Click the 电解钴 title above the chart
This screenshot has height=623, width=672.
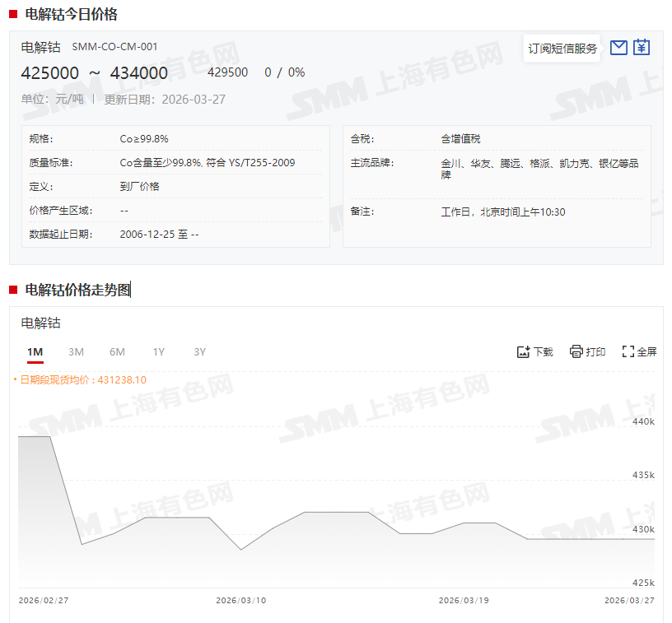tap(40, 323)
